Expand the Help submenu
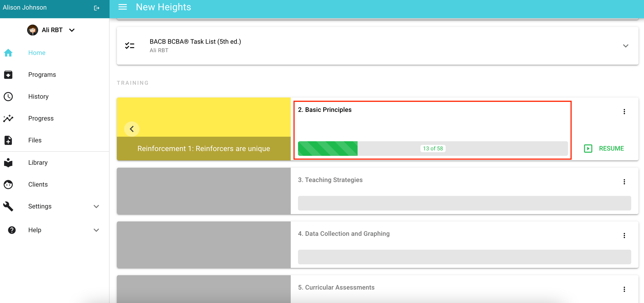Screen dimensions: 644x303 tap(96, 230)
